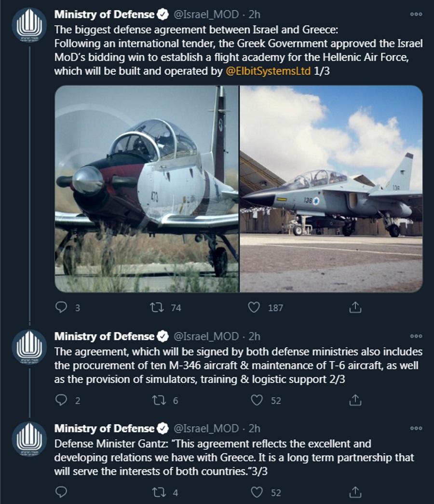The width and height of the screenshot is (434, 504).
Task: Open more options menu on second tweet
Action: click(x=416, y=336)
